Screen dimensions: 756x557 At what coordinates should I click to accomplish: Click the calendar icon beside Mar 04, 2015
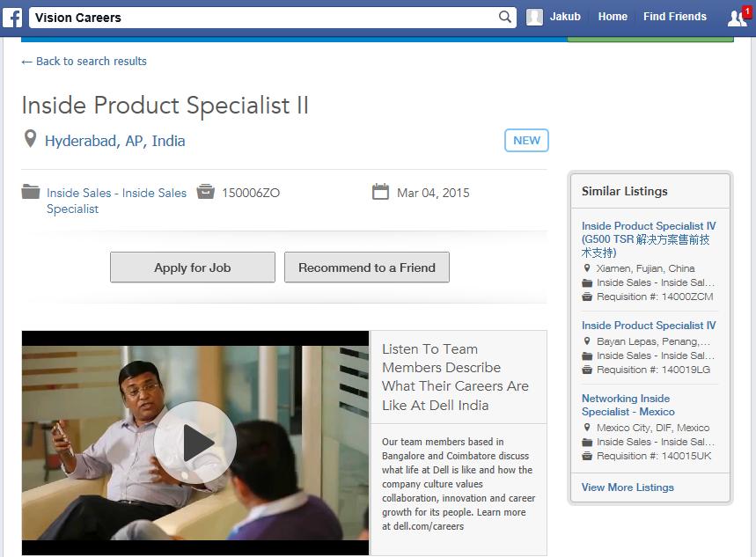[380, 192]
